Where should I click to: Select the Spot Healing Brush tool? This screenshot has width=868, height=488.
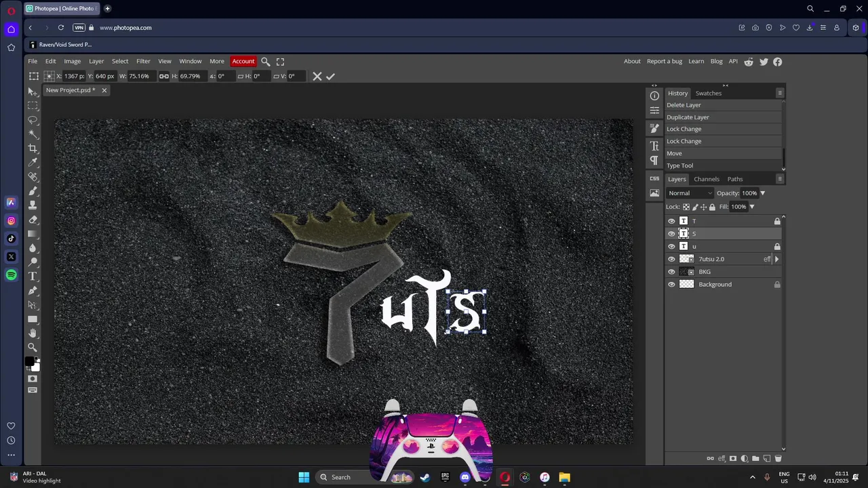point(33,177)
